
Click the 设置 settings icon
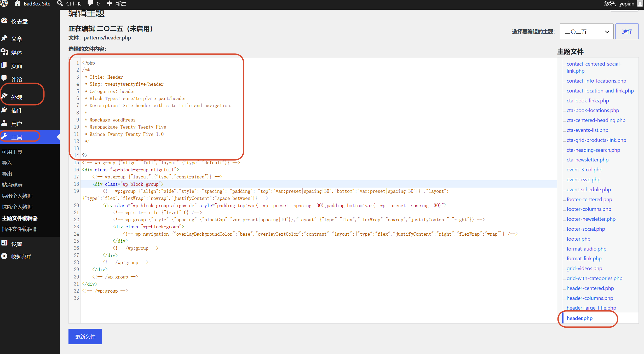(4, 243)
